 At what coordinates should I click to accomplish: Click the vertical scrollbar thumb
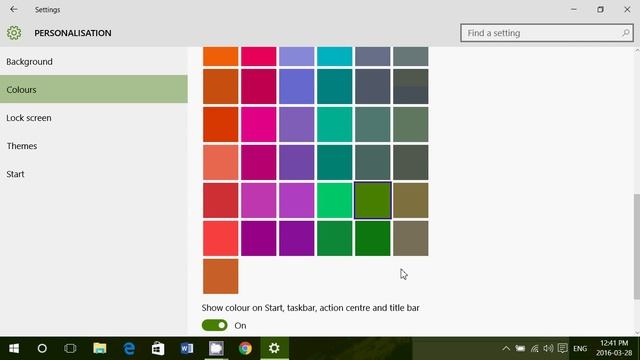(x=636, y=246)
